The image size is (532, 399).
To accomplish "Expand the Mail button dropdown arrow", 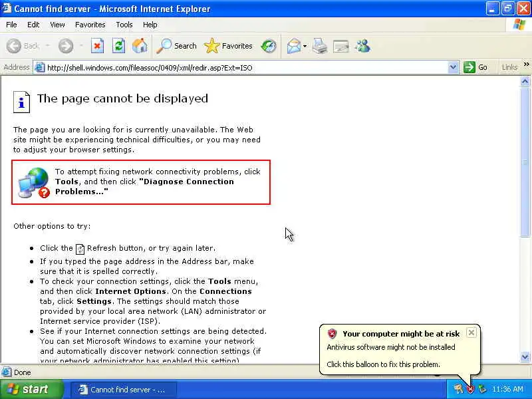I will point(305,46).
